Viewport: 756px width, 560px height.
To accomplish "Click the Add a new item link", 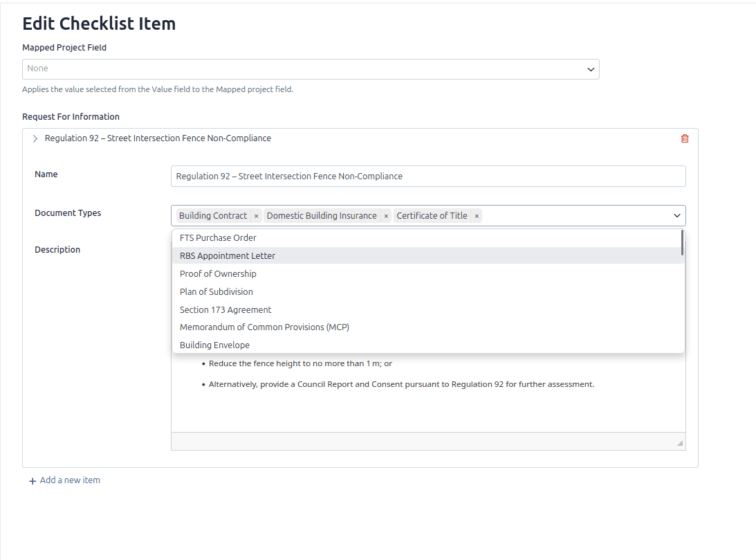I will click(x=70, y=480).
